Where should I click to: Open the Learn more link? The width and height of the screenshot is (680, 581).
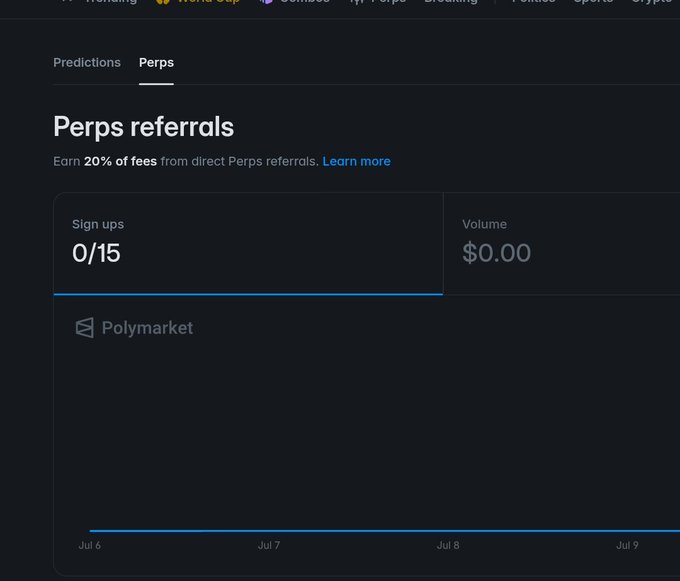click(356, 161)
